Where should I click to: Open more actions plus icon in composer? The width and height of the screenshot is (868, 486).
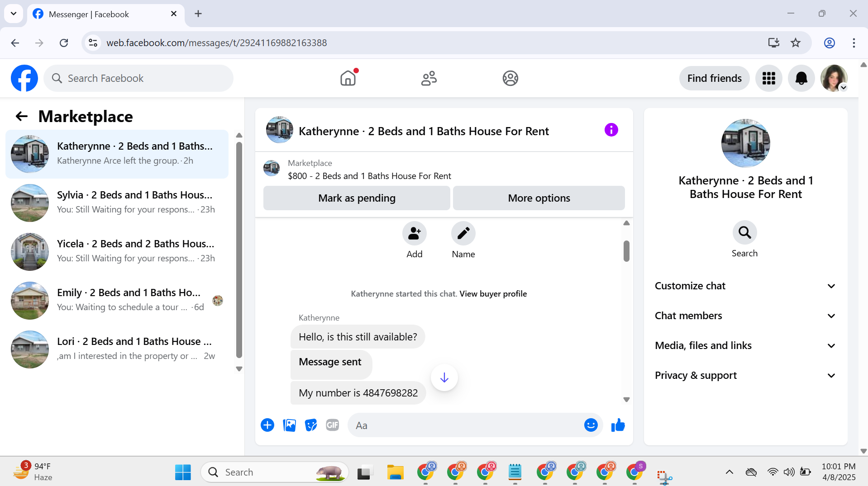click(x=267, y=425)
